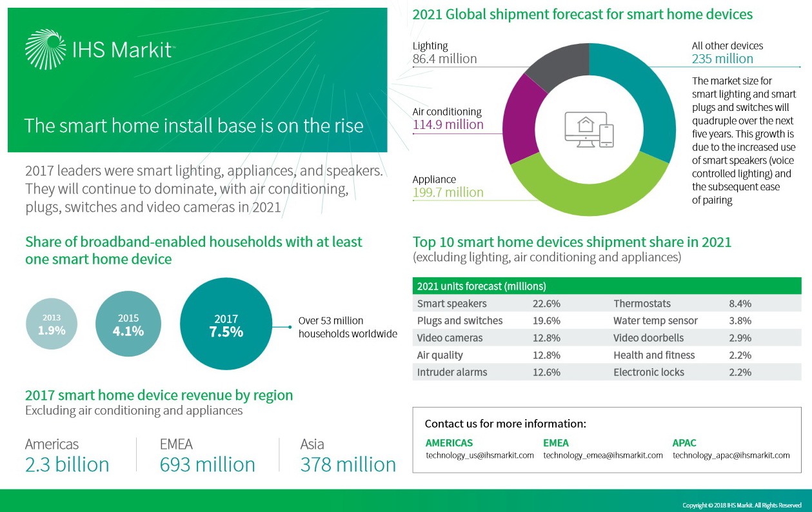
Task: Click the 'Plugs and switches' table row label
Action: click(460, 320)
